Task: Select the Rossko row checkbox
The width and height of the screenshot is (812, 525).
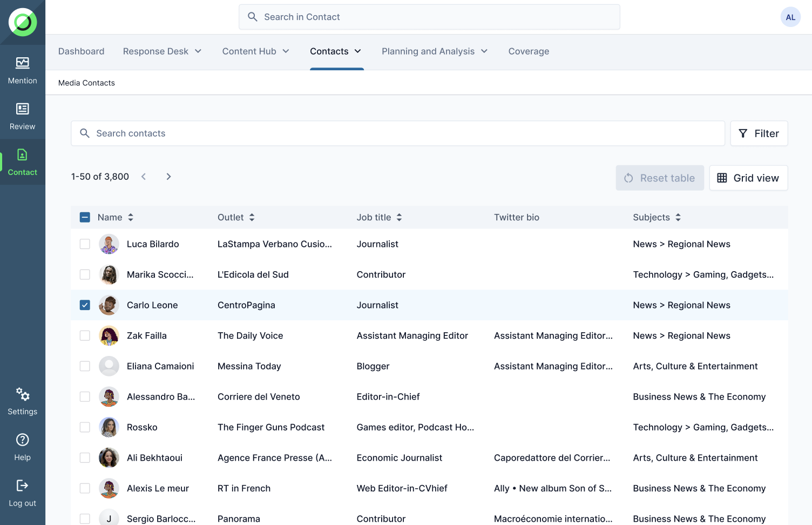Action: (x=85, y=427)
